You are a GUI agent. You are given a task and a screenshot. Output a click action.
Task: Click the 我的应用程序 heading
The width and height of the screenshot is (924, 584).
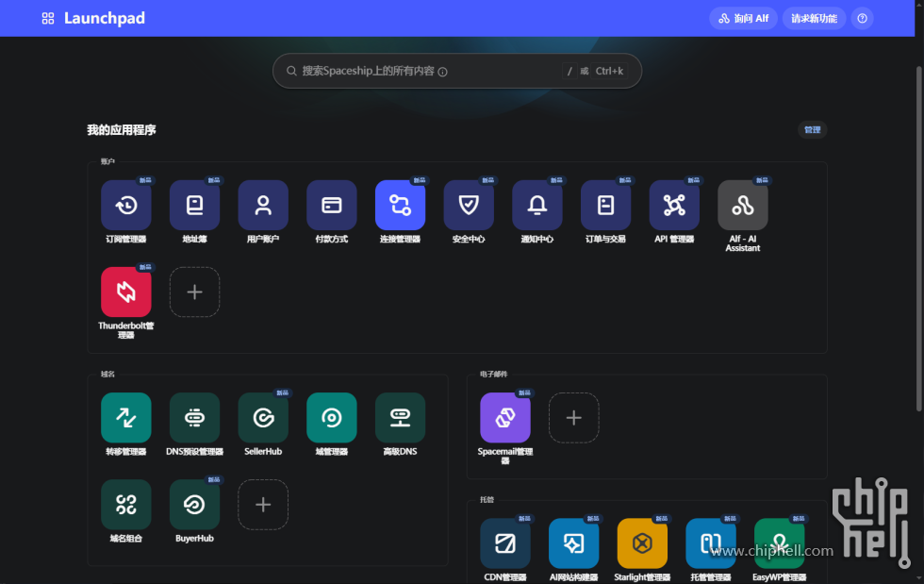122,130
